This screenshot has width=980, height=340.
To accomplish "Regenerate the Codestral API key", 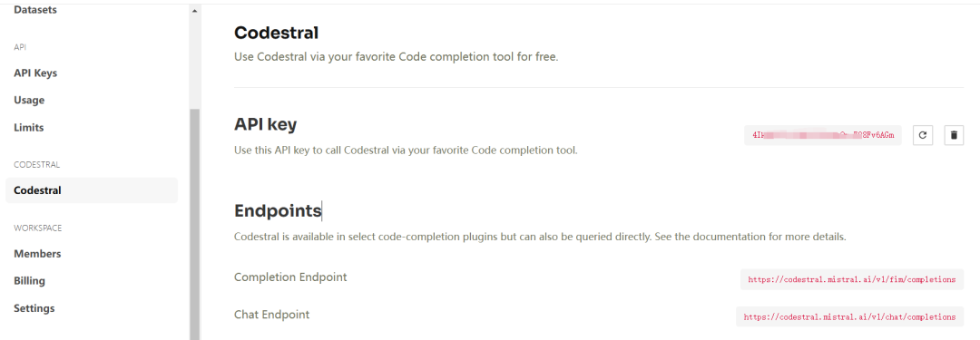I will tap(923, 135).
